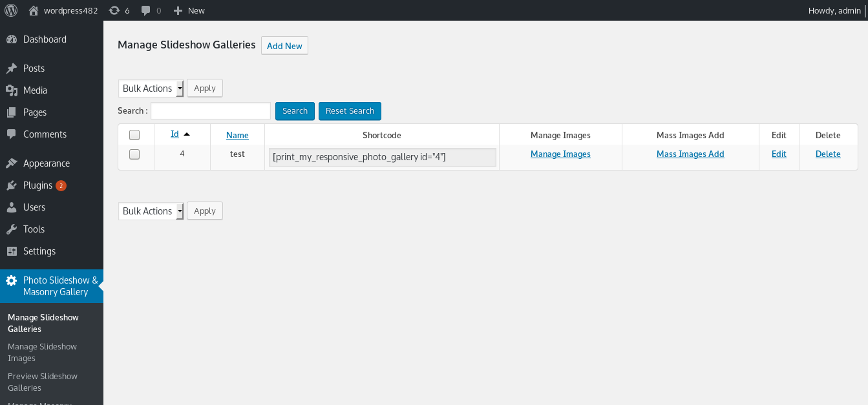Sort by Id column link

pos(175,134)
